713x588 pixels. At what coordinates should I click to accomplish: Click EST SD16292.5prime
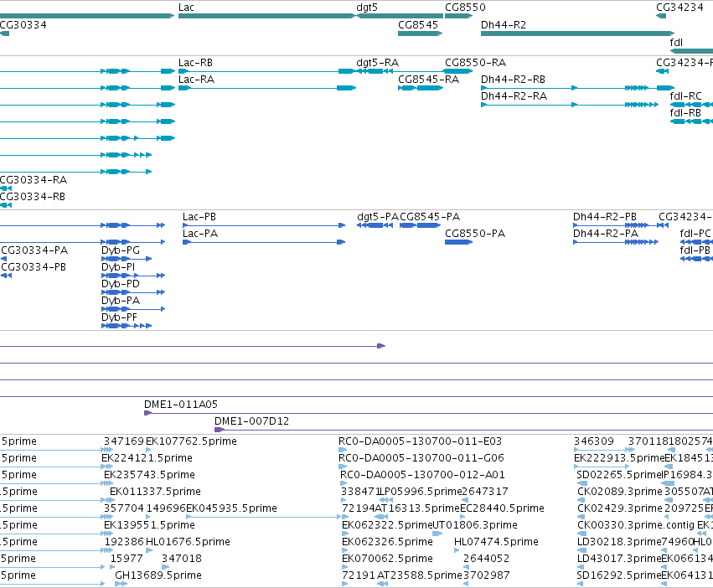click(x=619, y=575)
